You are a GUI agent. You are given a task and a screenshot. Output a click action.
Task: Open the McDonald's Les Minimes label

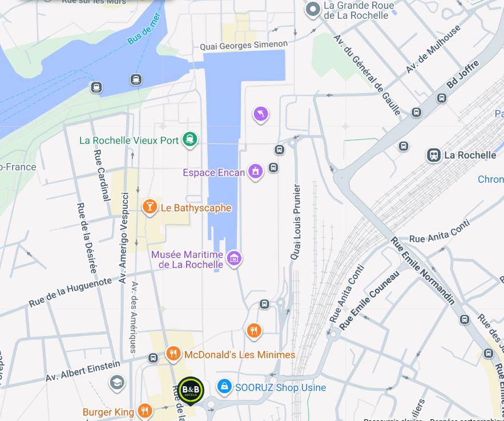pyautogui.click(x=240, y=355)
